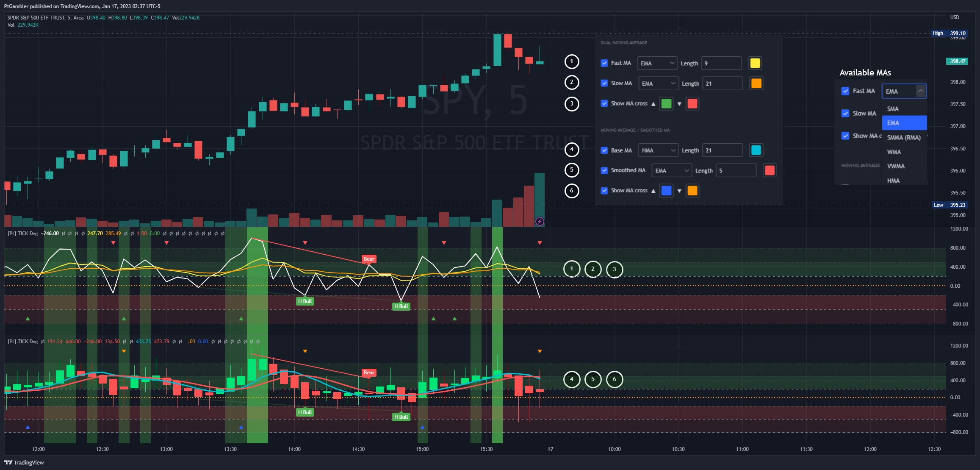Open blue up-cross color swatch for Smoothed MA
Screen dimensions: 980x470
click(x=666, y=191)
